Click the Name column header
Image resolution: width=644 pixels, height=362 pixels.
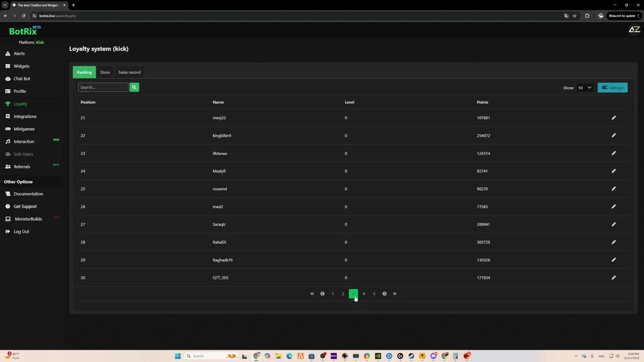[x=218, y=102]
